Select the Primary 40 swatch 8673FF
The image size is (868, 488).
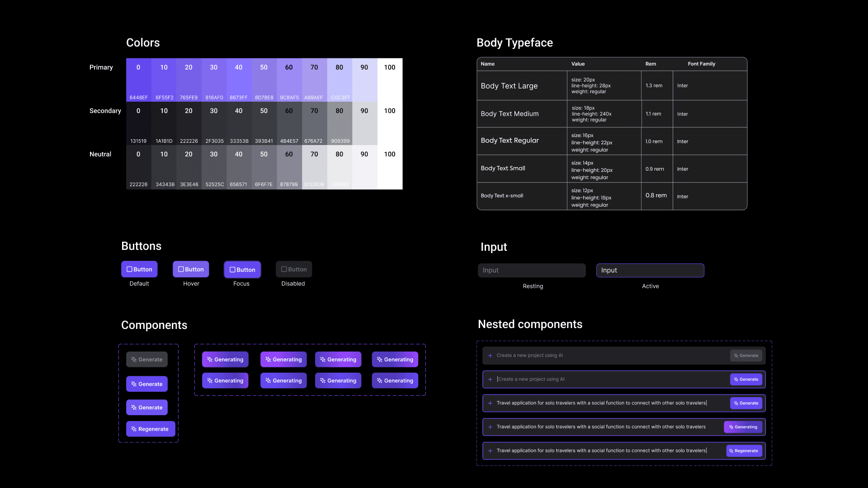click(239, 80)
